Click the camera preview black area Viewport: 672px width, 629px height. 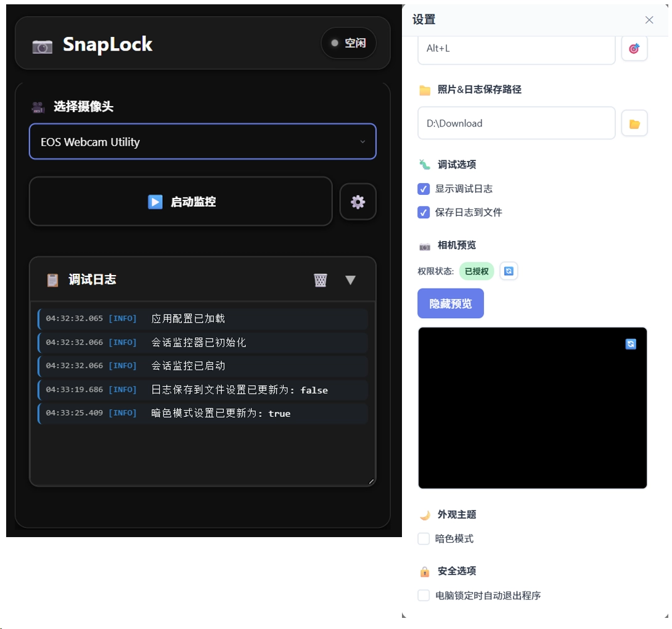532,408
